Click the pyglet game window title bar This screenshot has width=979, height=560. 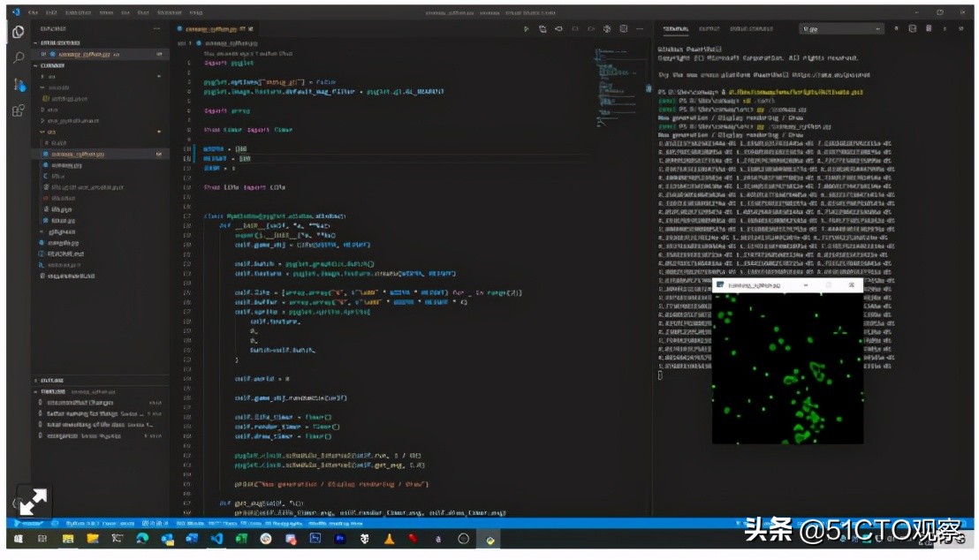coord(787,285)
